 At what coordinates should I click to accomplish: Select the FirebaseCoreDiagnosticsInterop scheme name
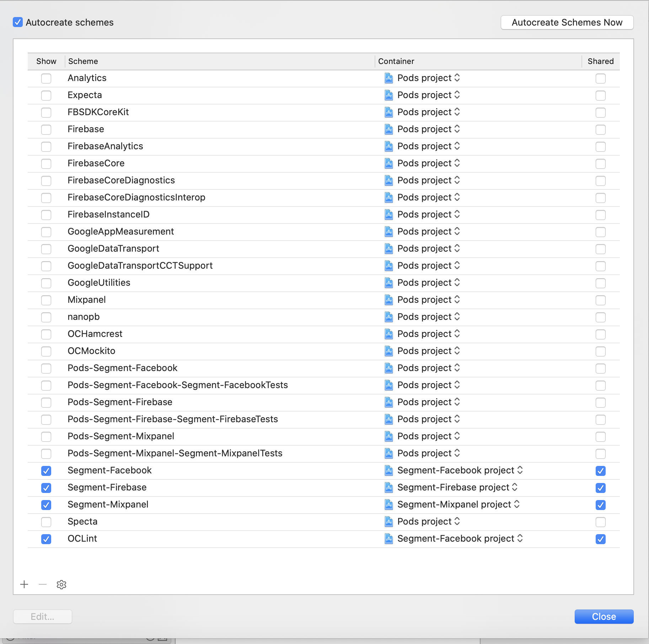pyautogui.click(x=136, y=197)
